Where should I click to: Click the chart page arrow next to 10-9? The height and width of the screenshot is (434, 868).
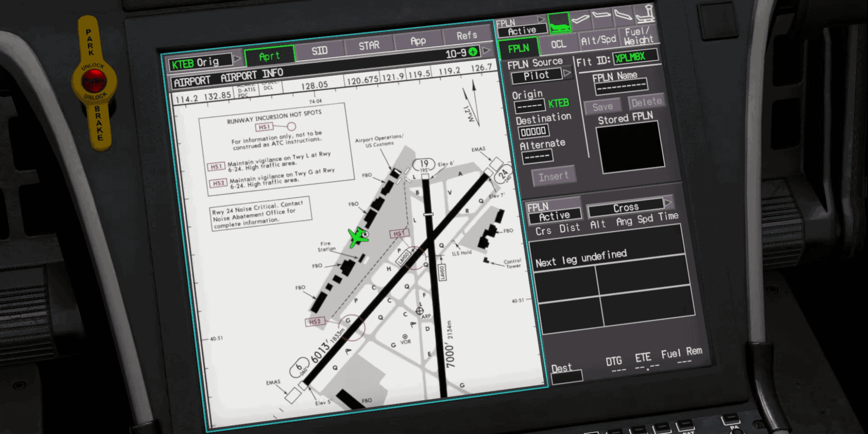pos(486,50)
